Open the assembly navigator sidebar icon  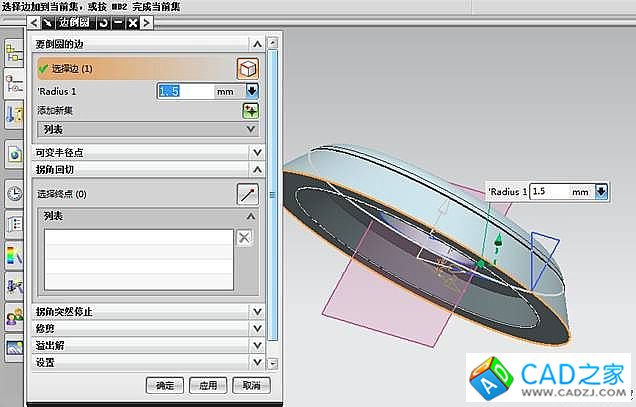tap(15, 55)
